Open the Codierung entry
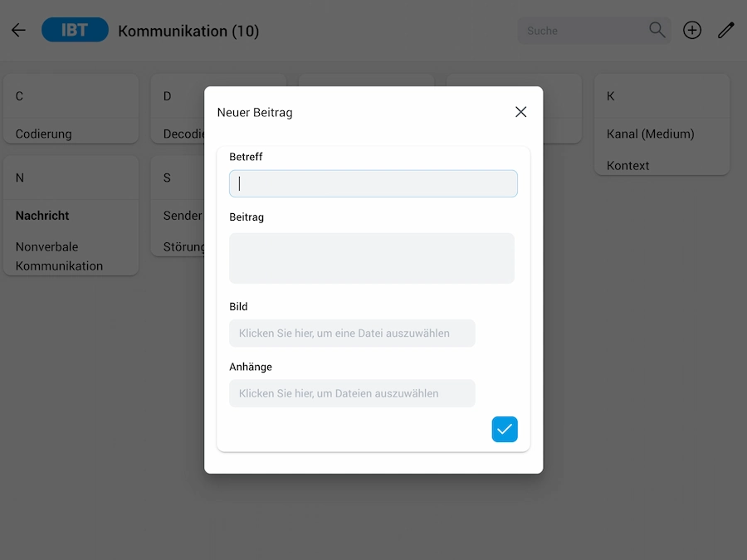747x560 pixels. 43,134
